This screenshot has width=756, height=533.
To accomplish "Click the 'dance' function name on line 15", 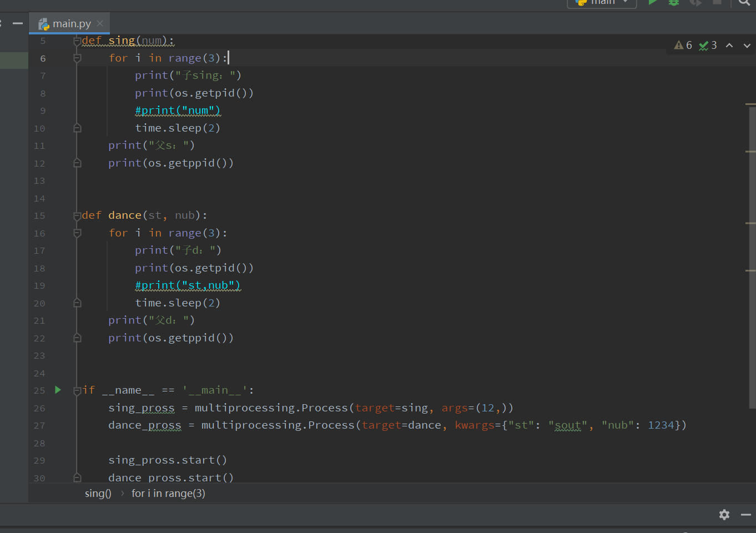I will (x=125, y=215).
